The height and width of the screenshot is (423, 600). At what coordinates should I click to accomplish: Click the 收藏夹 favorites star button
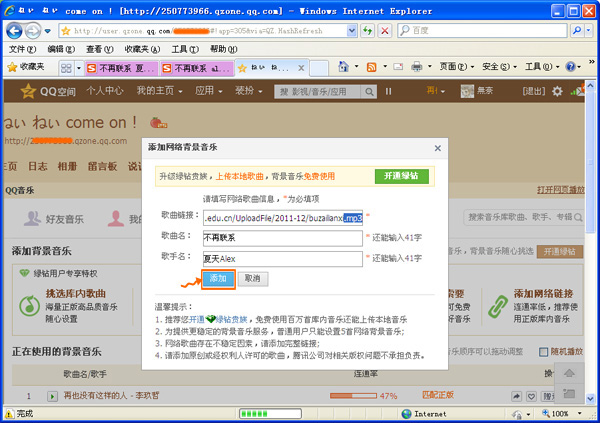[26, 67]
